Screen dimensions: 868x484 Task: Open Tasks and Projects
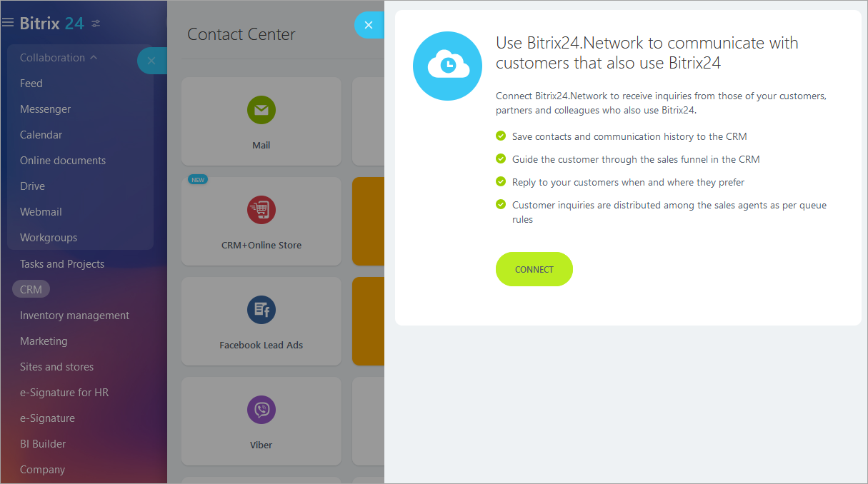pyautogui.click(x=62, y=263)
